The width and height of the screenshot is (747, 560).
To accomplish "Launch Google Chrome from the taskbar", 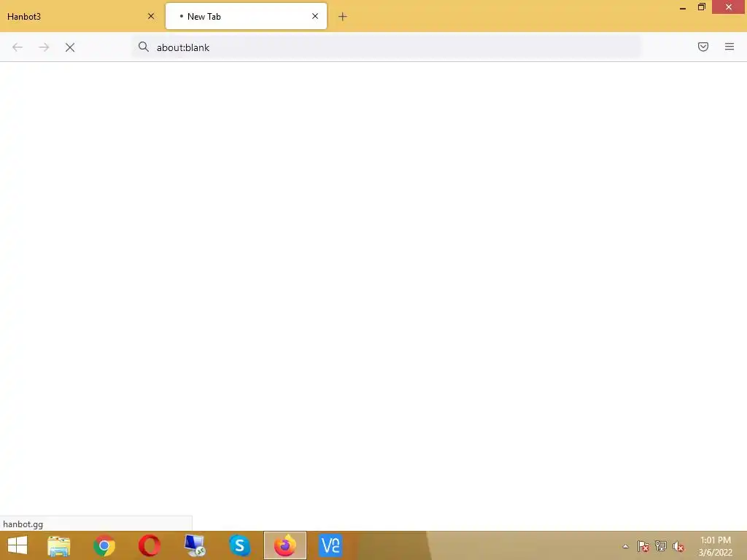I will tap(104, 545).
